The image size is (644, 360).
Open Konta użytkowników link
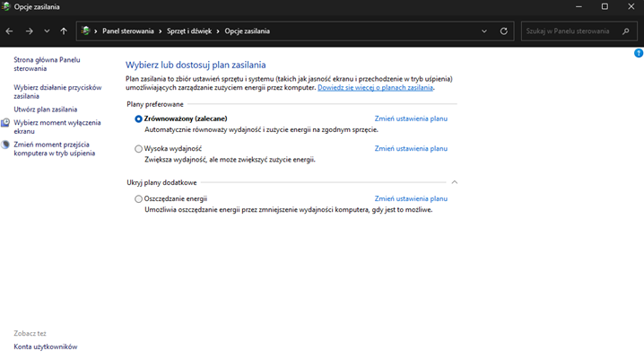coord(46,347)
